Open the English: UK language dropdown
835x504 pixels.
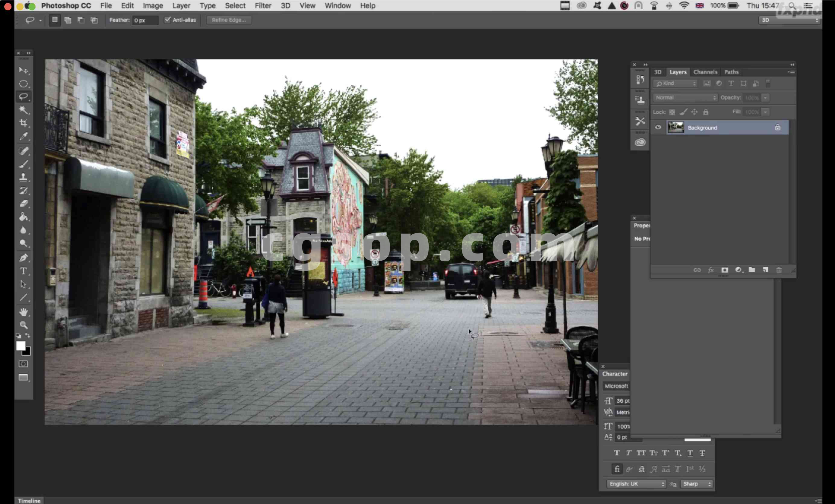[x=636, y=484]
